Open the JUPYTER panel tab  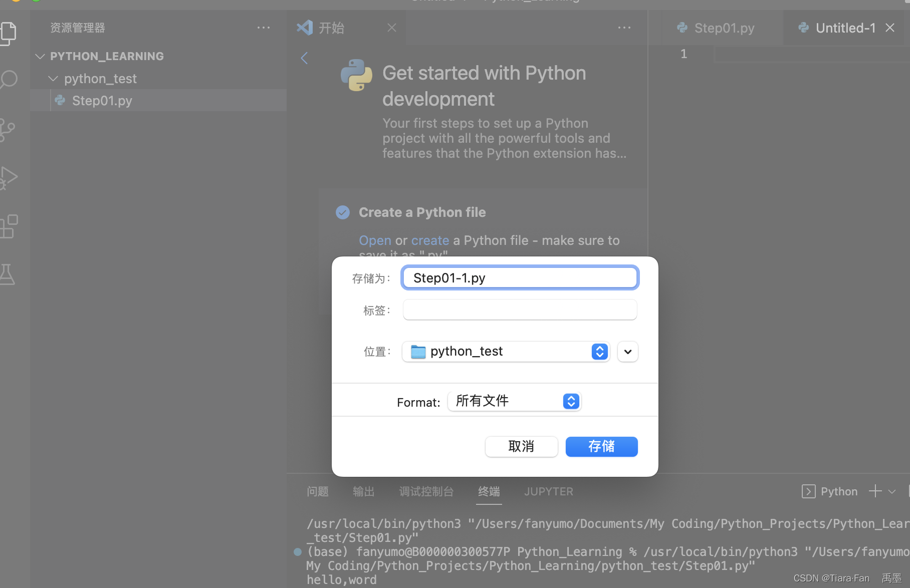pyautogui.click(x=548, y=491)
